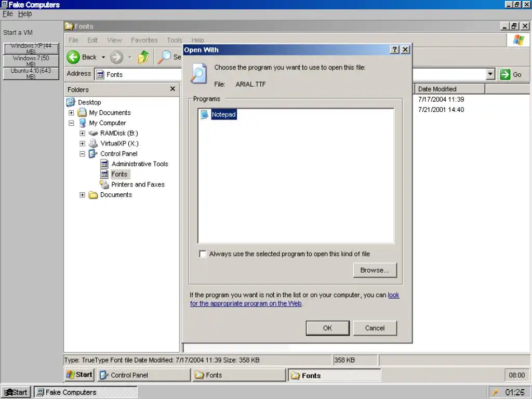Expand the Address bar dropdown
The height and width of the screenshot is (399, 532).
[x=490, y=74]
